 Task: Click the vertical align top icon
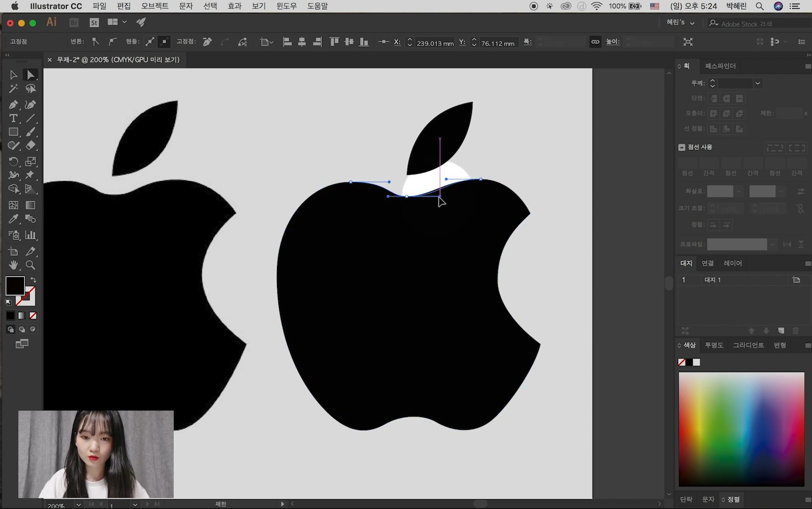click(334, 42)
